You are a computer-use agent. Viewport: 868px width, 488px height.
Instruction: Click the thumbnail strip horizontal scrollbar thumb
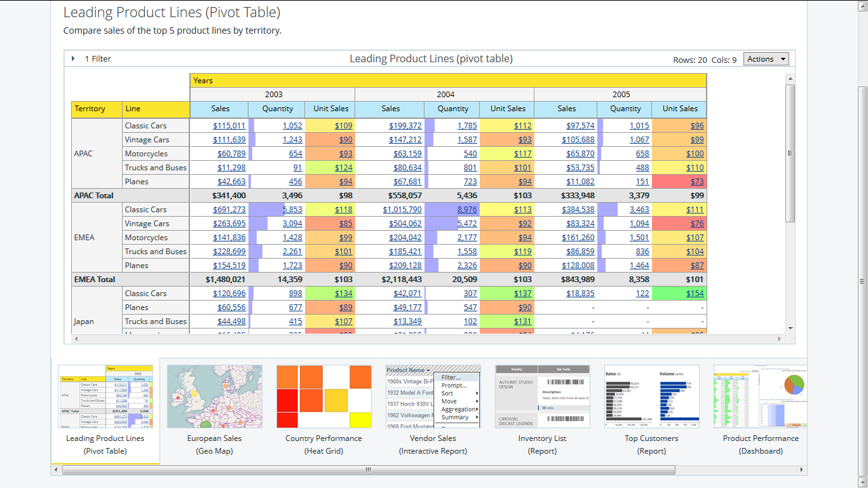click(x=369, y=470)
